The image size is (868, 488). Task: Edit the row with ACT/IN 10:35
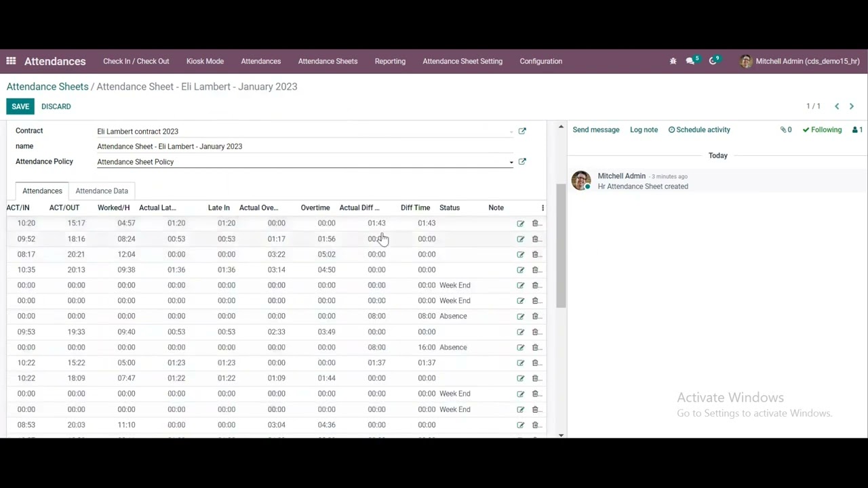tap(521, 270)
